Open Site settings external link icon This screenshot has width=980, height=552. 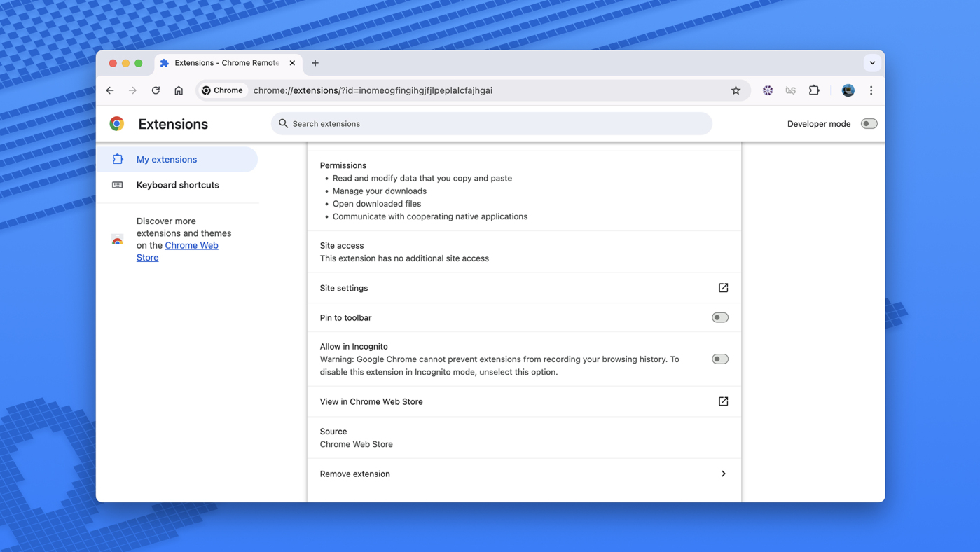coord(723,288)
